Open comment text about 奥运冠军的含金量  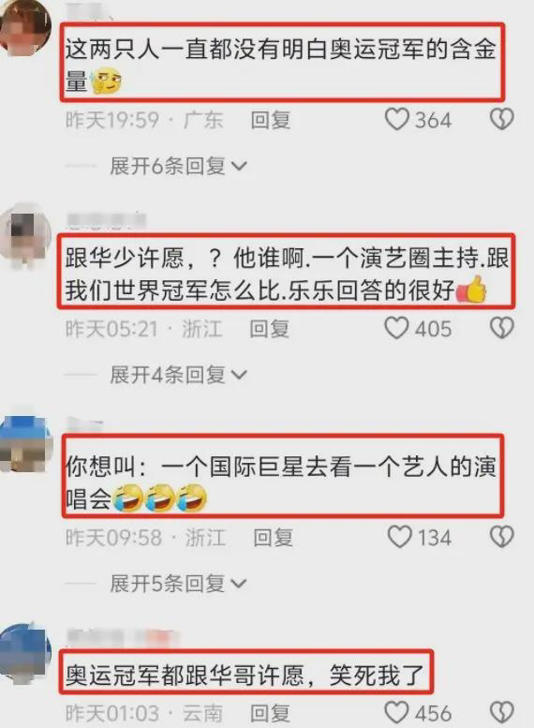click(x=282, y=62)
